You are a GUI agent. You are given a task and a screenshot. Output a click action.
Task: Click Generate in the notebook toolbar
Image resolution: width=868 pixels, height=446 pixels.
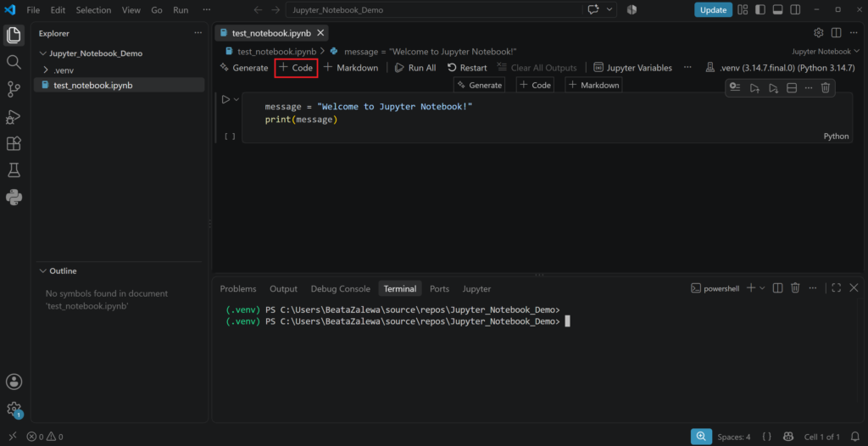(244, 68)
